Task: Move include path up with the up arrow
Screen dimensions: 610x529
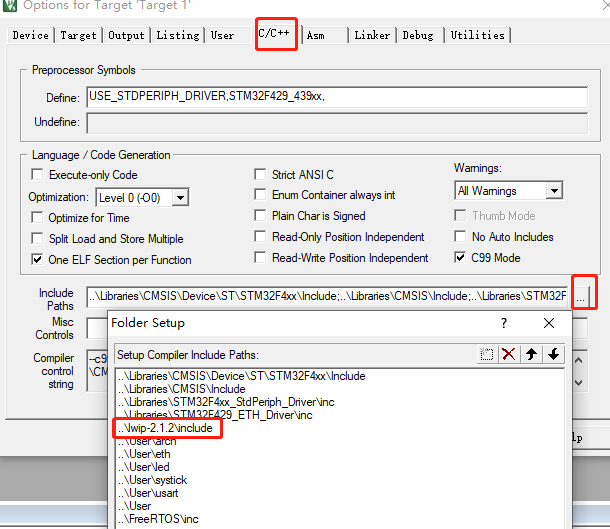Action: (x=531, y=354)
